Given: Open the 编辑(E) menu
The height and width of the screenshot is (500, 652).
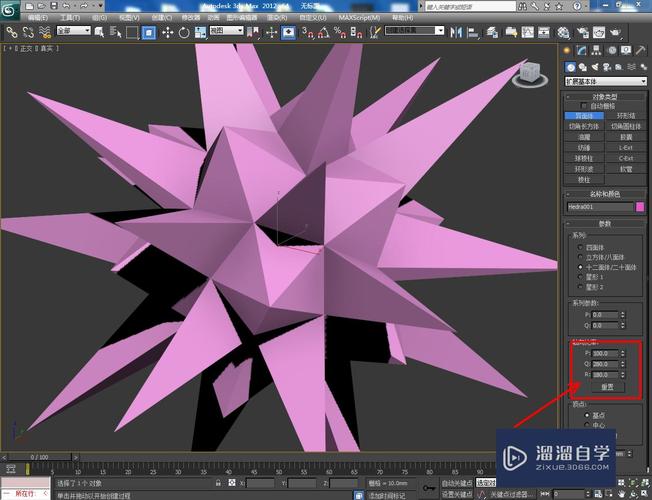Looking at the screenshot, I should (38, 18).
